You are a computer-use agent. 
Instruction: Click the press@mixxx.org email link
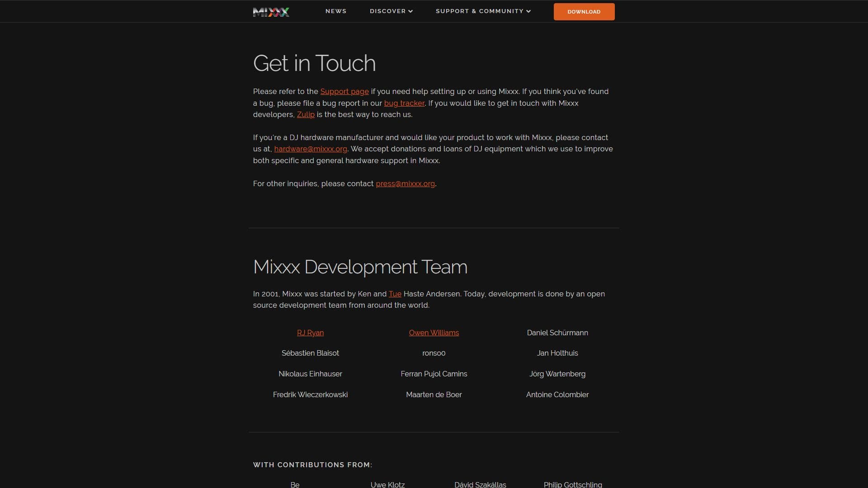point(406,184)
